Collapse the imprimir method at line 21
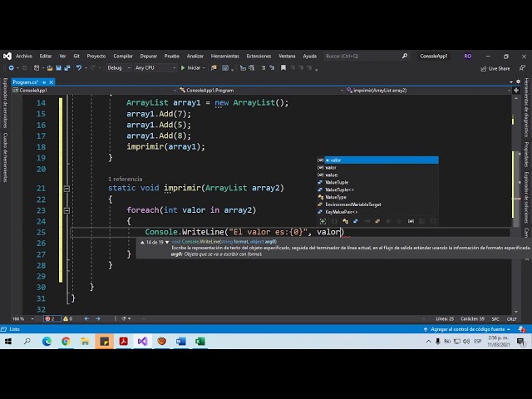 tap(66, 189)
